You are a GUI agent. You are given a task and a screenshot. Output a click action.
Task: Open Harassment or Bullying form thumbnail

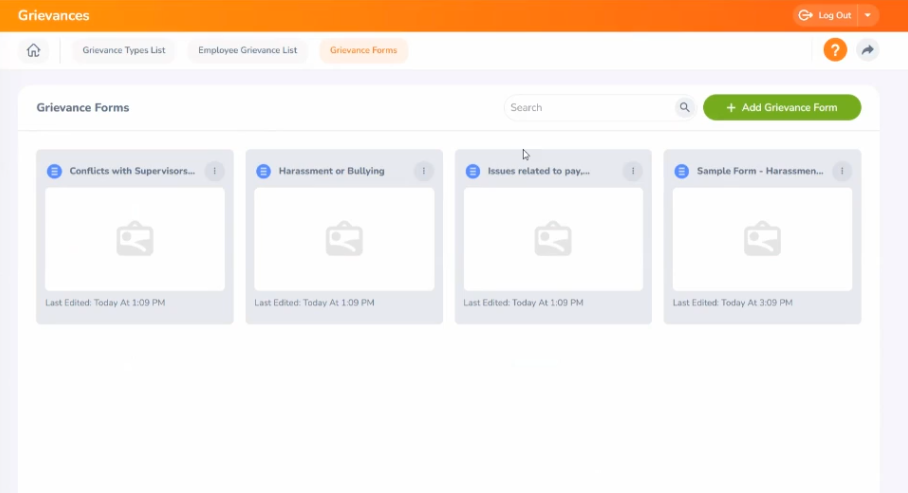(x=344, y=239)
